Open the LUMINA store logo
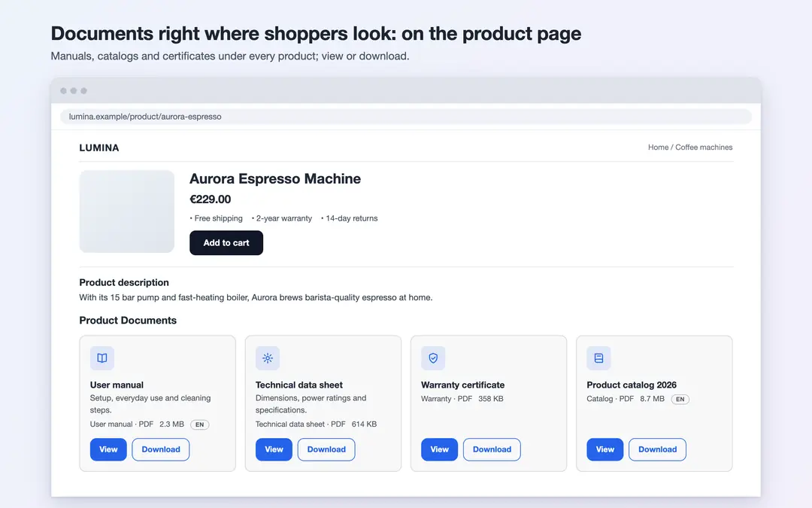Viewport: 812px width, 508px height. click(x=99, y=148)
